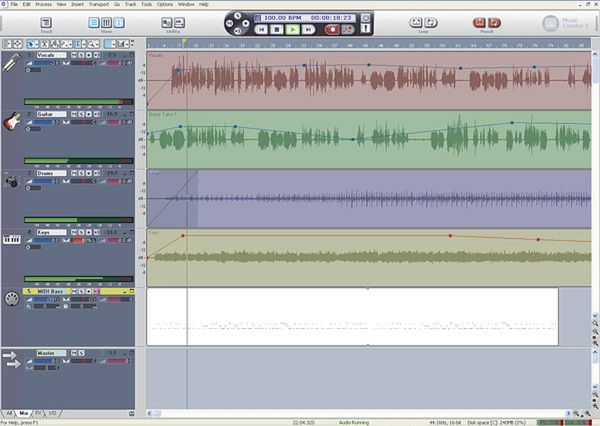Open the Tools menu

tap(147, 4)
